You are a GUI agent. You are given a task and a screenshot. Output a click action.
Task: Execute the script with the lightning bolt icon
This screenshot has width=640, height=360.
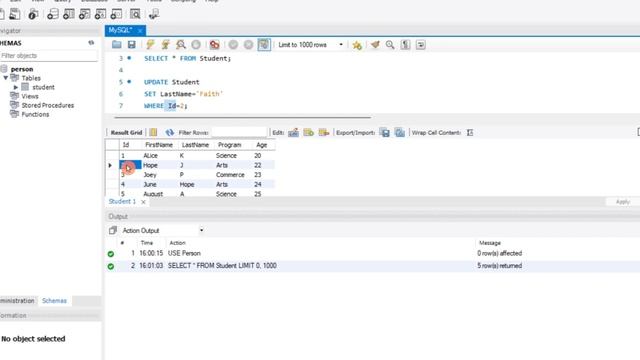tap(150, 44)
